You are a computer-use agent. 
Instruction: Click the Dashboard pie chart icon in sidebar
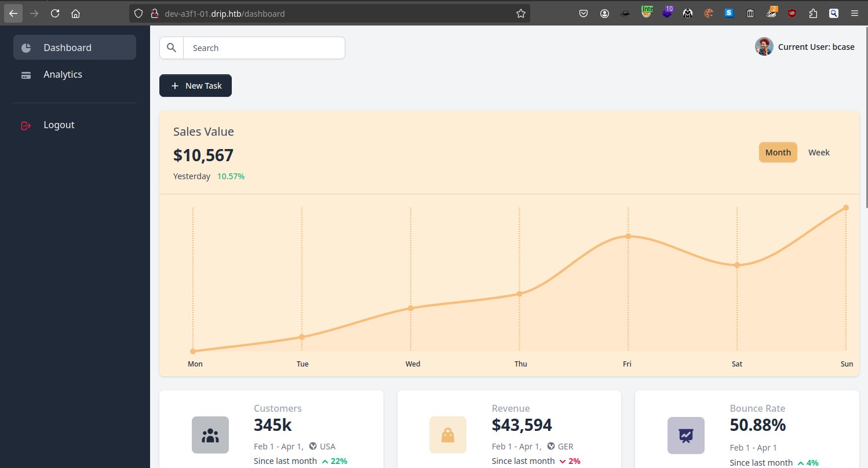26,48
